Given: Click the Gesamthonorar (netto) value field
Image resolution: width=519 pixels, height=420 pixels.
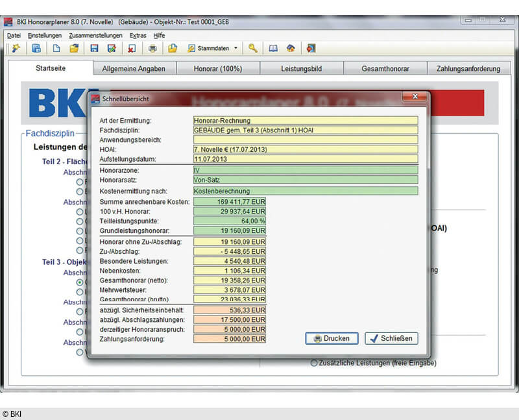Looking at the screenshot, I should point(230,280).
